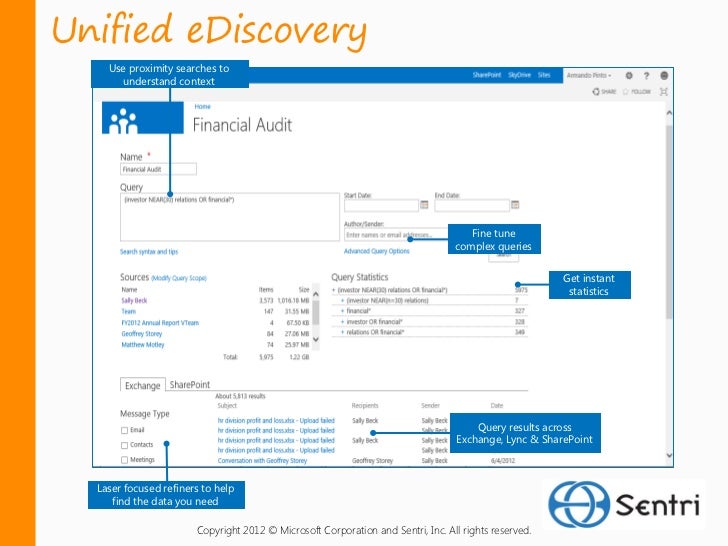Toggle the focus content fullscreen icon
This screenshot has height=546, width=728.
pyautogui.click(x=664, y=91)
